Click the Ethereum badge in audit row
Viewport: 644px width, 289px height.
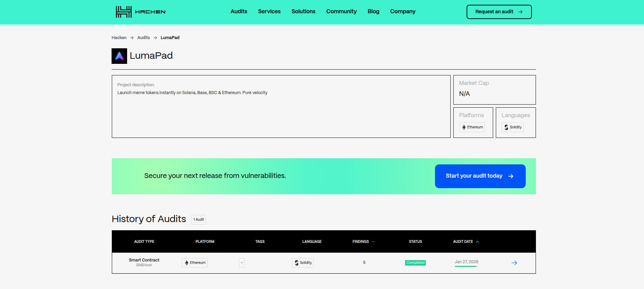click(x=195, y=263)
